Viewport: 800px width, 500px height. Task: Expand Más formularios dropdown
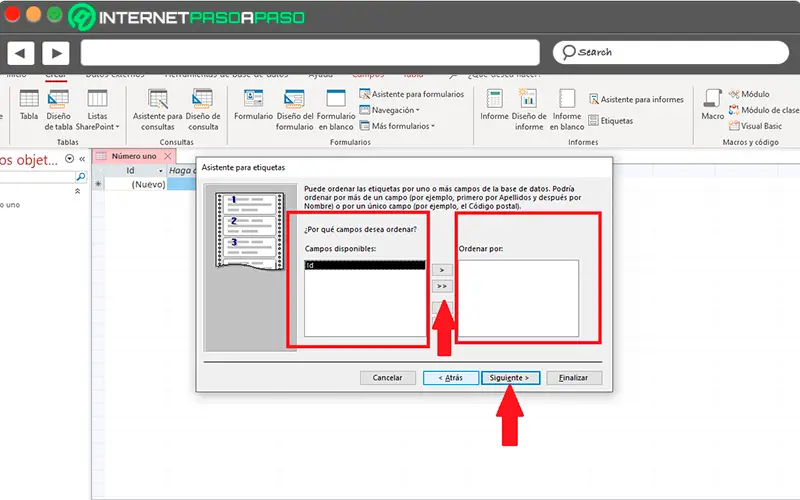click(x=397, y=126)
